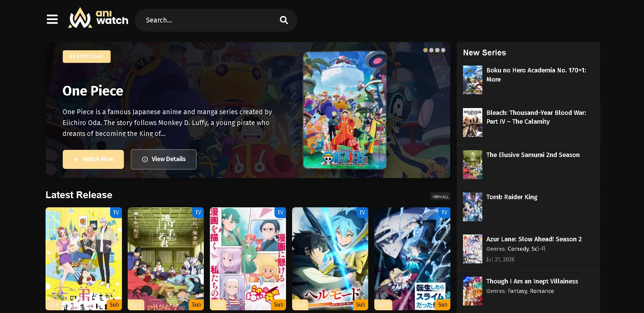Screen dimensions: 644x313
Task: Select the TV badge on the yellow family poster
Action: pos(116,212)
